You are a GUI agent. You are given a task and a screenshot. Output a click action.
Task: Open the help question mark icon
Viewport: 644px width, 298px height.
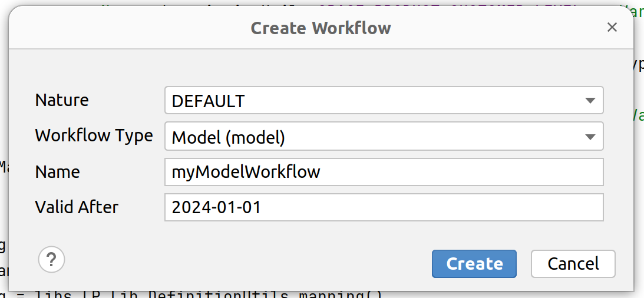(x=51, y=259)
